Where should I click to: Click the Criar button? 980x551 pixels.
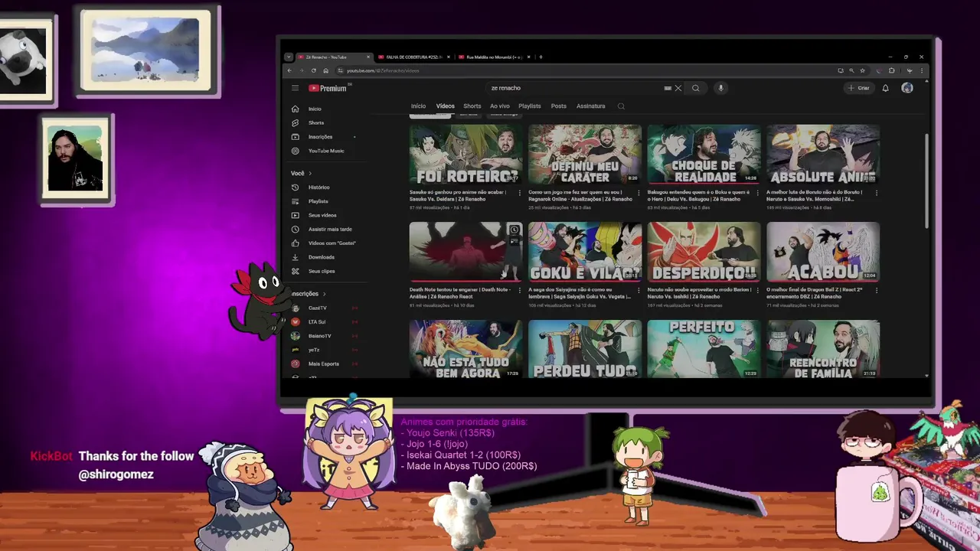[859, 88]
